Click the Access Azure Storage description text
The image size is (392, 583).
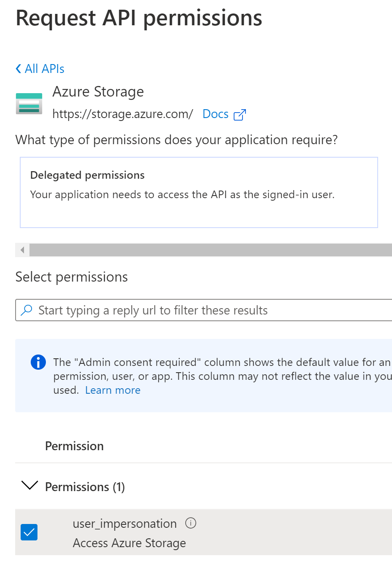pos(129,543)
